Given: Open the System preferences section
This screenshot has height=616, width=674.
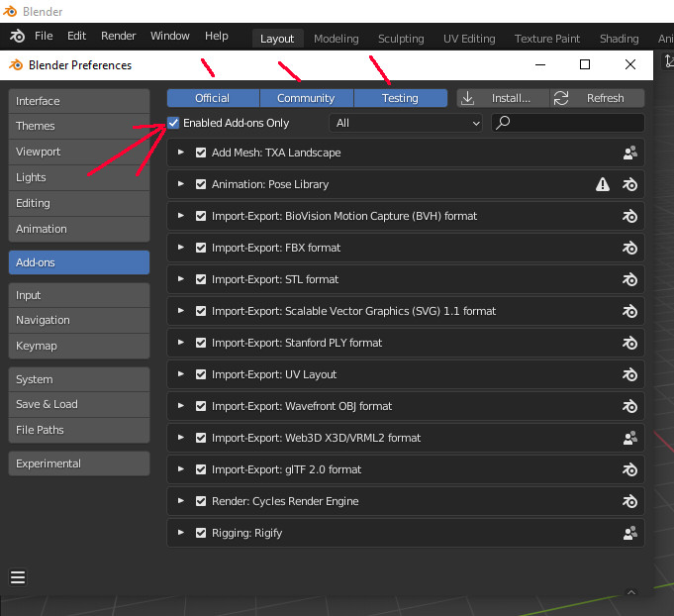Looking at the screenshot, I should (x=79, y=379).
